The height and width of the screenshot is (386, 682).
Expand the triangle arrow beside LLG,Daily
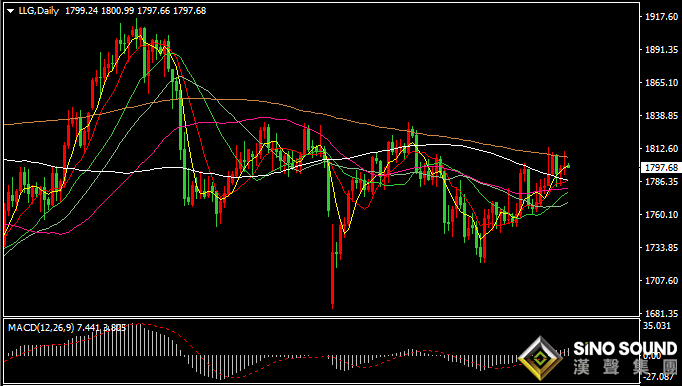click(x=11, y=11)
